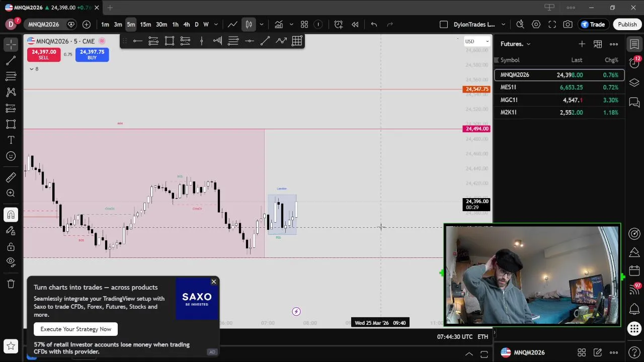644x362 pixels.
Task: Select the trend line tool in left sidebar
Action: coord(11,61)
